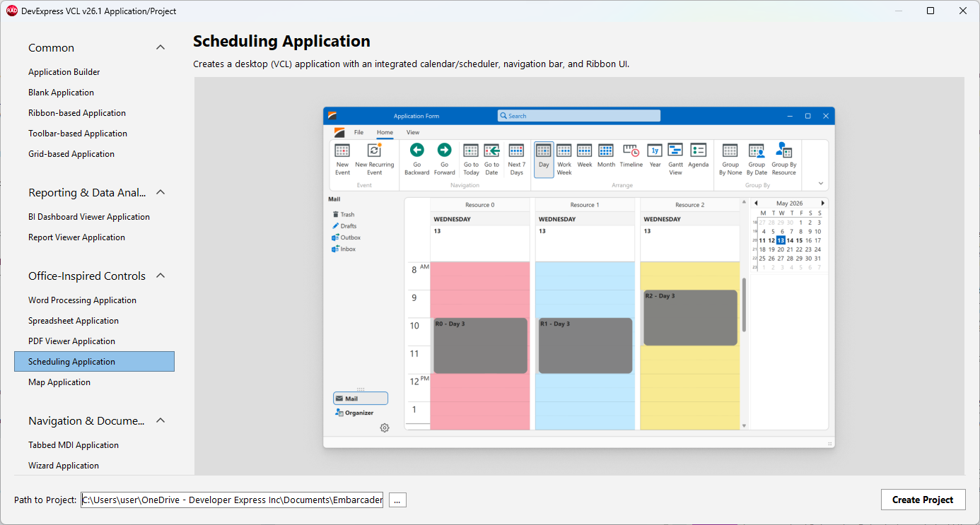The width and height of the screenshot is (980, 525).
Task: Click the Go Forward arrow icon
Action: pyautogui.click(x=444, y=150)
